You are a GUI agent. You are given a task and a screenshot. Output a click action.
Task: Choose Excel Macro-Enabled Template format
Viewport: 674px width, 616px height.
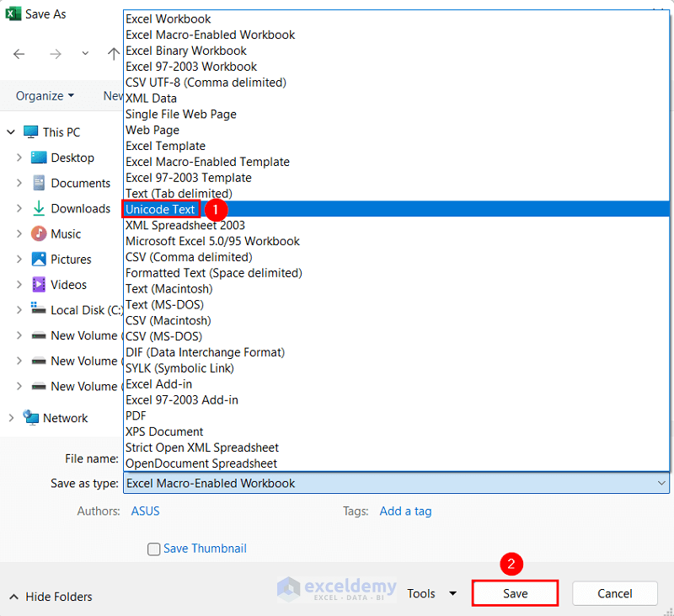(x=396, y=162)
